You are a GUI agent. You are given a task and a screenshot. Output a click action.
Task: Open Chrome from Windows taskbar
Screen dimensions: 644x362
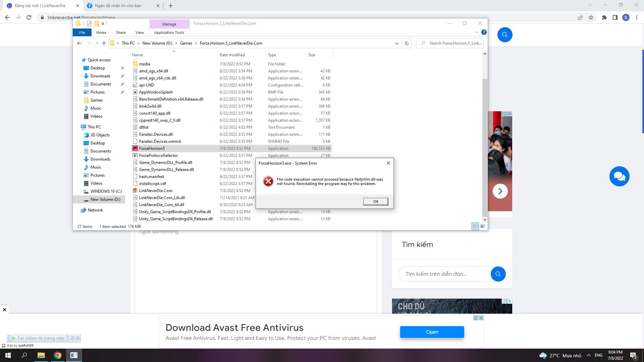[x=58, y=355]
